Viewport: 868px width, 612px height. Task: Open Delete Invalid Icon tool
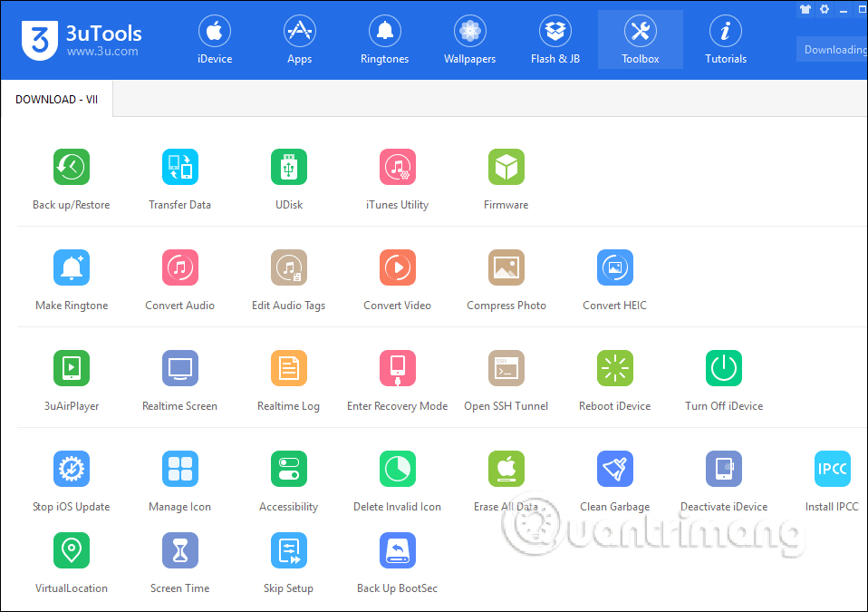coord(398,469)
